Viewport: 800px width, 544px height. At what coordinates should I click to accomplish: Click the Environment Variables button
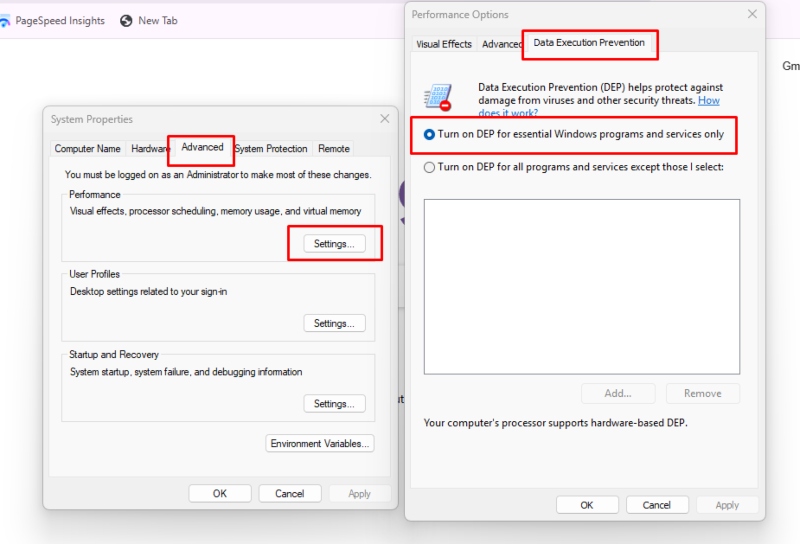click(320, 443)
